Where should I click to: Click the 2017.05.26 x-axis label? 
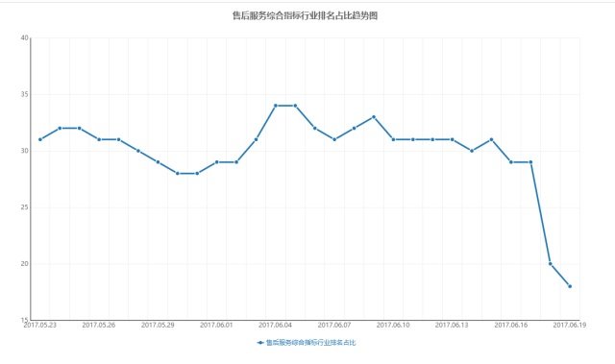(99, 326)
